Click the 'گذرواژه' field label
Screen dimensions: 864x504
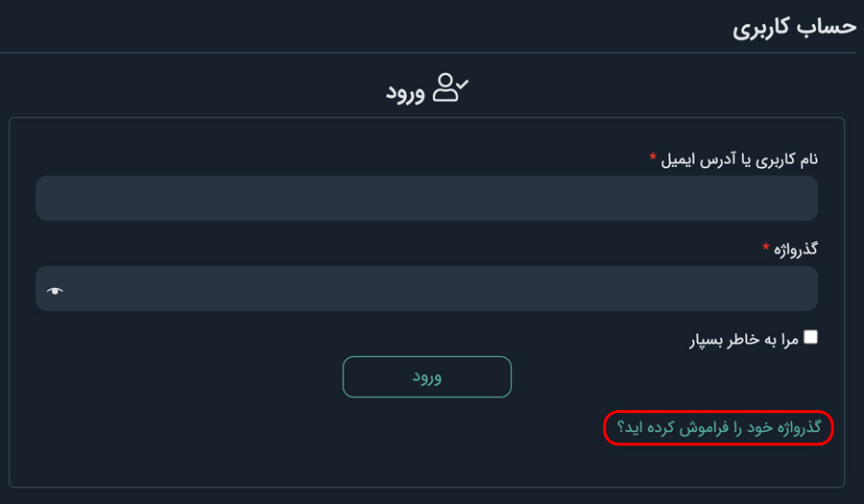[798, 249]
